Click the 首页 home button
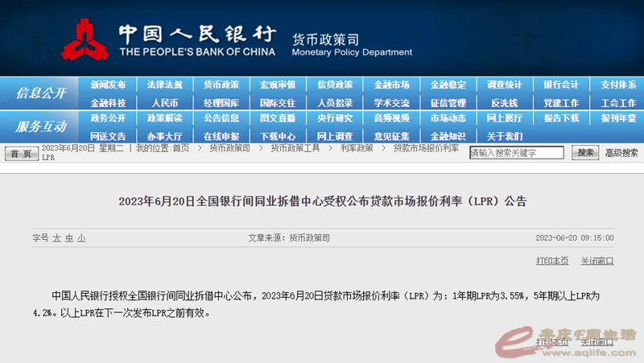644x363 pixels. coord(21,153)
